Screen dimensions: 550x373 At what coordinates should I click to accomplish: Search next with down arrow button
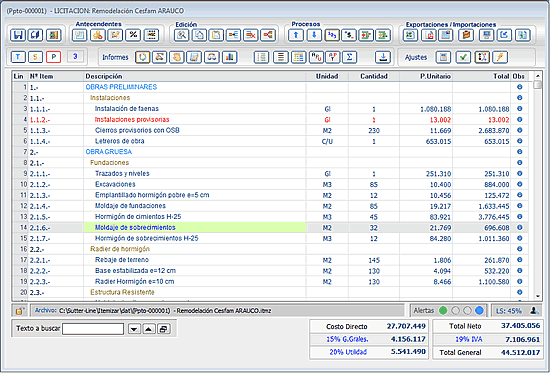134,329
